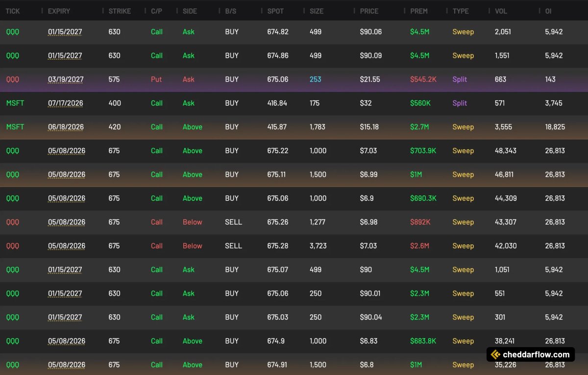Click the volume value 663
The image size is (588, 375).
tap(500, 79)
